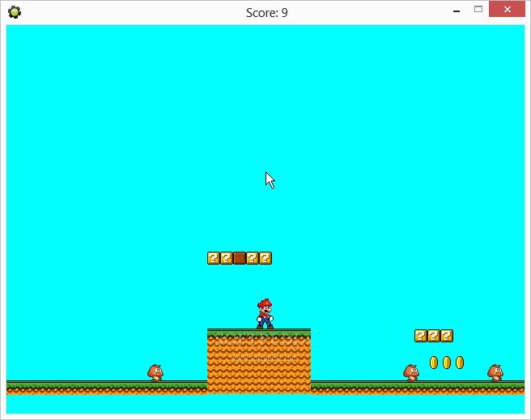Maximize the game window
Screen dimensions: 531x420
(478, 10)
